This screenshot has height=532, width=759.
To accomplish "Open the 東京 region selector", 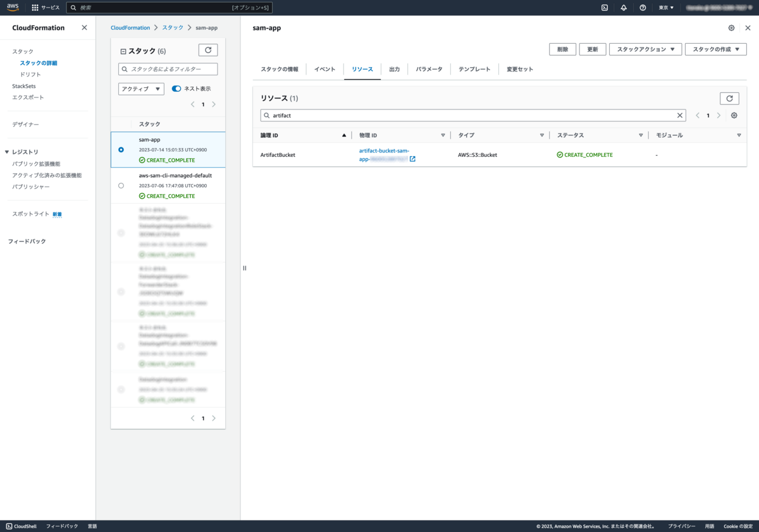I will click(x=666, y=8).
